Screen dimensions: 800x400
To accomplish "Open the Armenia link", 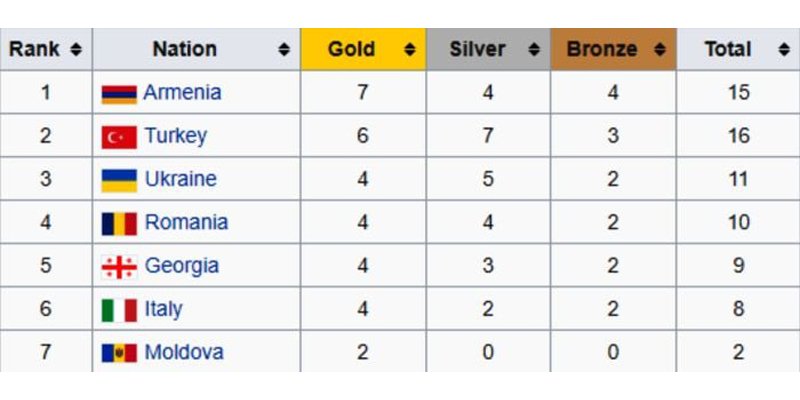I will [x=182, y=93].
